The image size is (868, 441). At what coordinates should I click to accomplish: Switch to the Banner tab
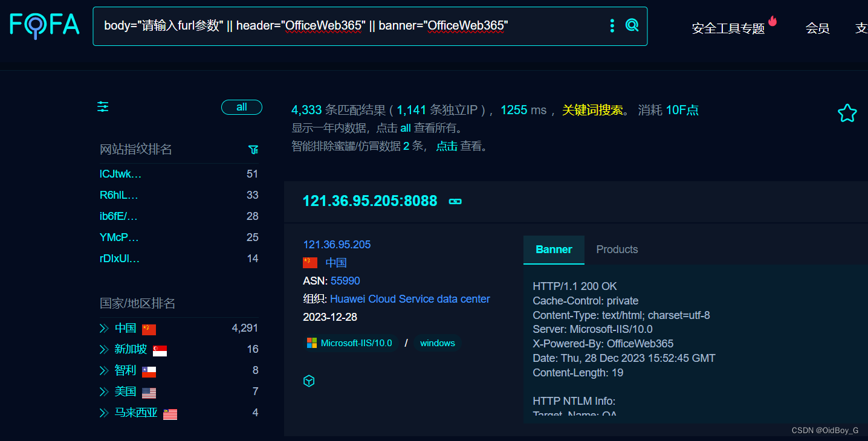tap(554, 249)
